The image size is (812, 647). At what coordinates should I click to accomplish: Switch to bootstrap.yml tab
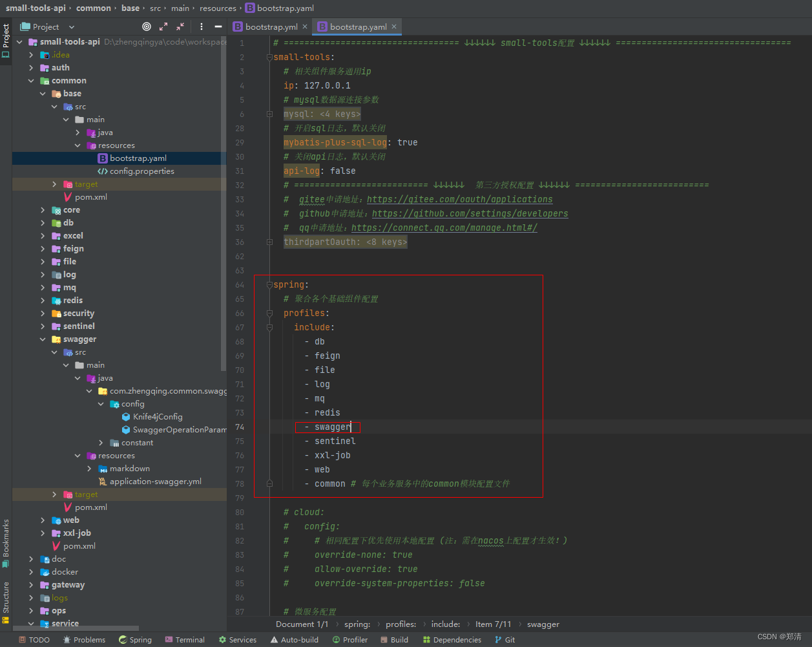pyautogui.click(x=265, y=27)
